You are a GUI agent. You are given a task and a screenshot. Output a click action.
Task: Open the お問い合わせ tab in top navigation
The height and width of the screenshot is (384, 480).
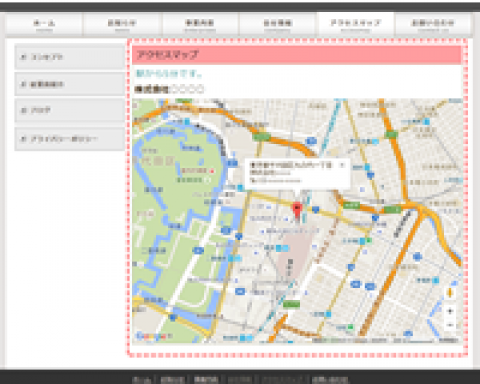click(433, 24)
